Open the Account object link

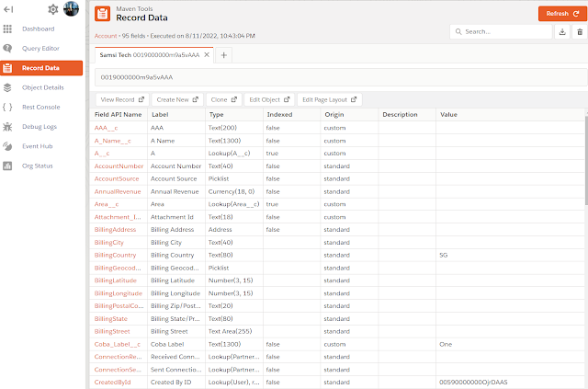click(x=106, y=36)
